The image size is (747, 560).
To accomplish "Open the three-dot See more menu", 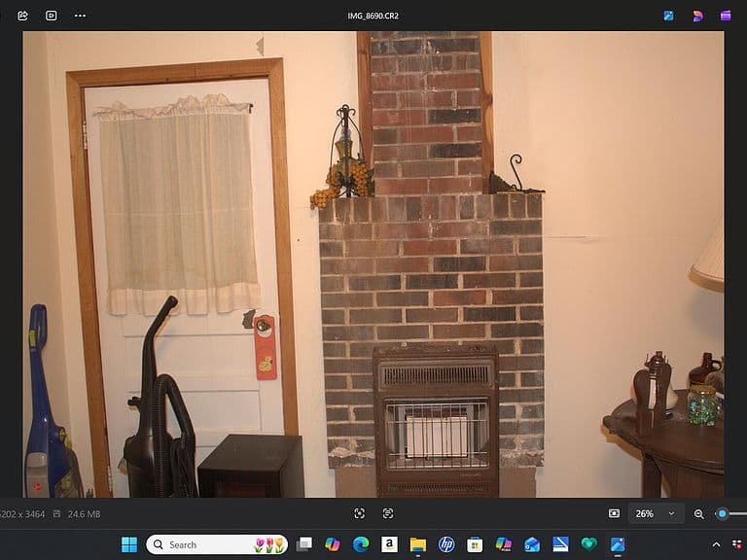I will point(80,16).
